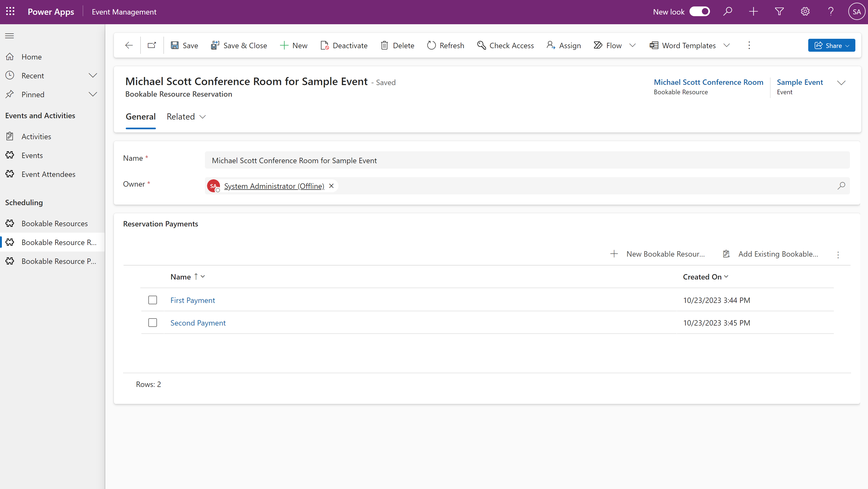
Task: Click the search magnifier in top bar
Action: click(727, 12)
